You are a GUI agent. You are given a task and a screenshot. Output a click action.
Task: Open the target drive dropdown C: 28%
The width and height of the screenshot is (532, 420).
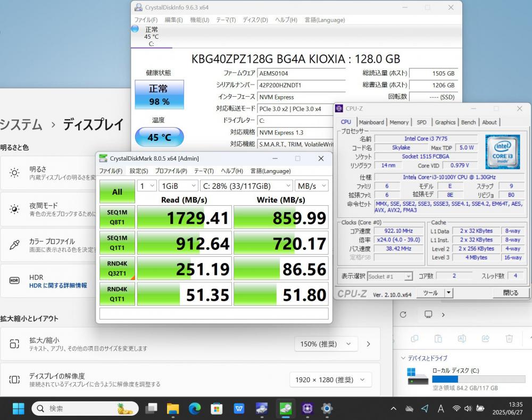(x=246, y=186)
